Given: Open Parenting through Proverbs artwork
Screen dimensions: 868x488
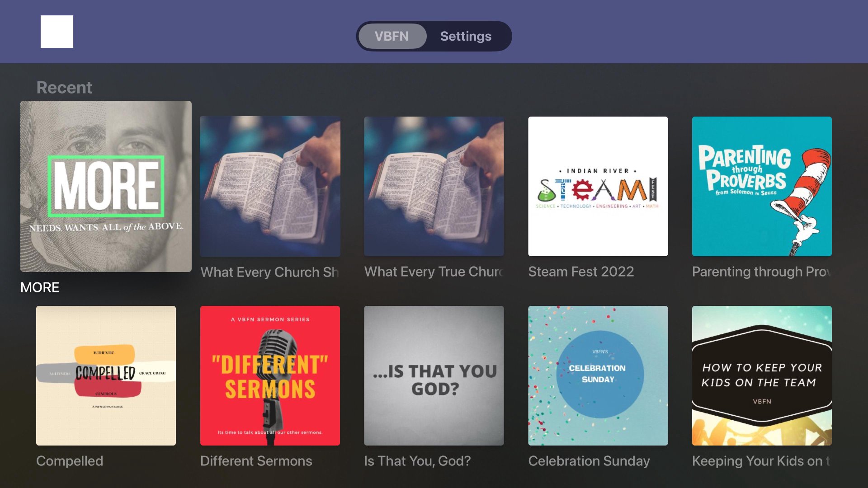Looking at the screenshot, I should [762, 186].
